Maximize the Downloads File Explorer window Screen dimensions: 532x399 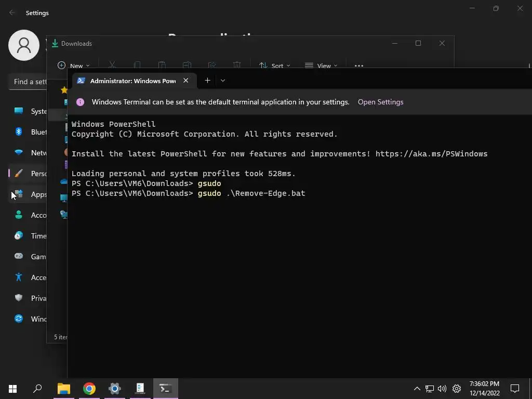click(418, 43)
